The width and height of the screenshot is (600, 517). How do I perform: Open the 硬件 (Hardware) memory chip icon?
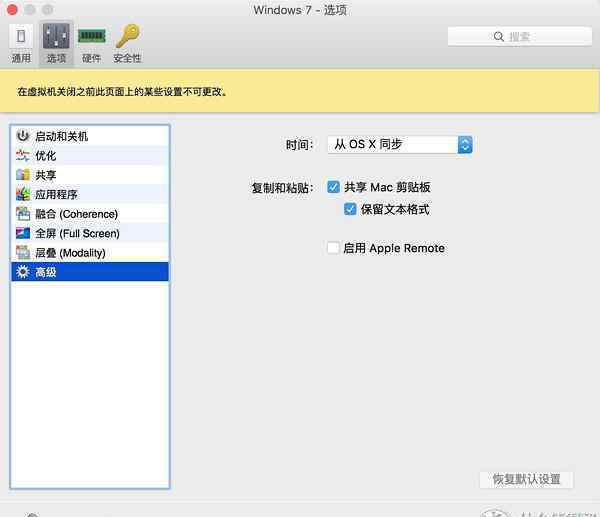(91, 36)
